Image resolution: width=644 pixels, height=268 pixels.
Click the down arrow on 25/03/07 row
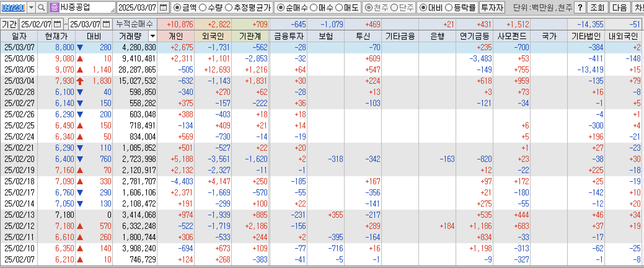pos(80,47)
